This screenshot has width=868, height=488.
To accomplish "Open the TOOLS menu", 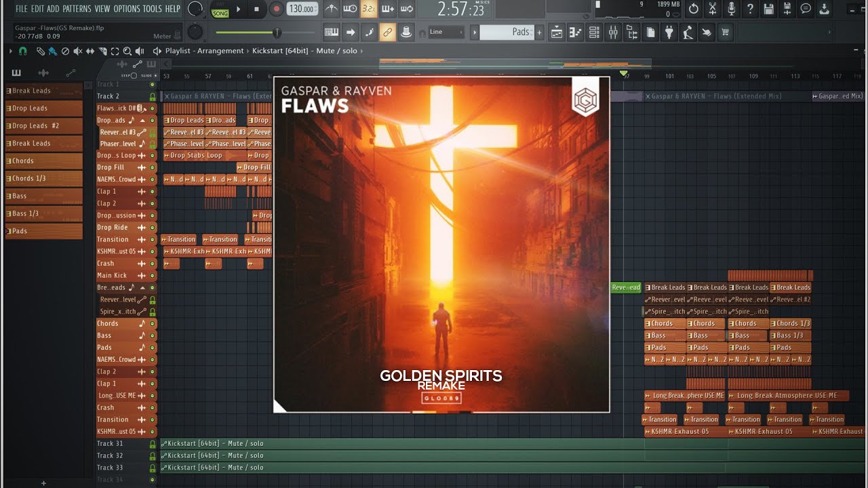I will click(153, 9).
